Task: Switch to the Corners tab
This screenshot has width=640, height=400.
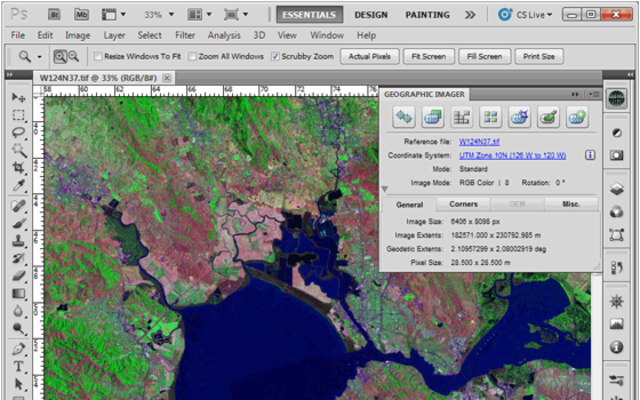Action: click(x=462, y=203)
